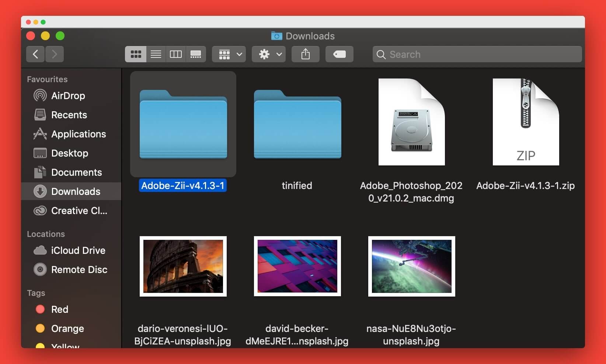
Task: Select the ZIP archive file icon
Action: 526,122
